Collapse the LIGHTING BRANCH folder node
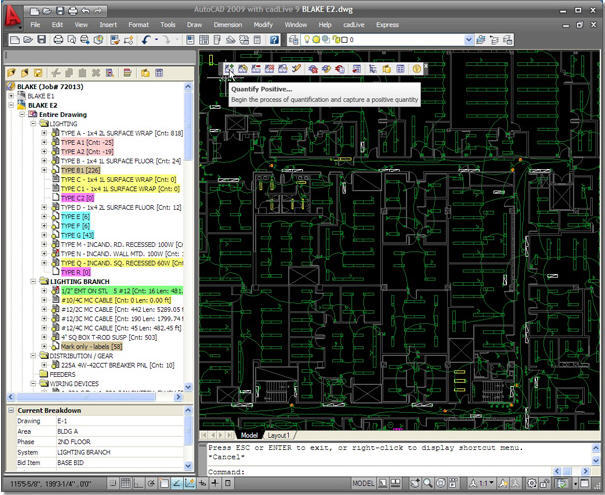 [34, 282]
